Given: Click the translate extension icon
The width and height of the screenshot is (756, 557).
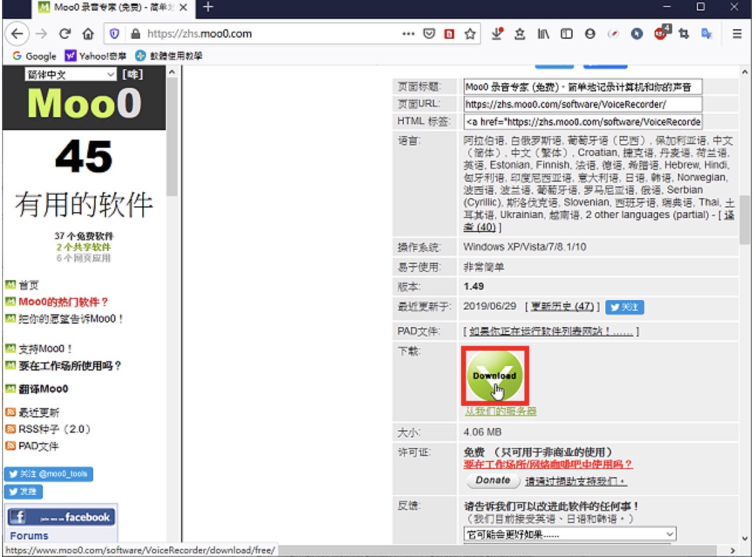Looking at the screenshot, I should click(707, 34).
